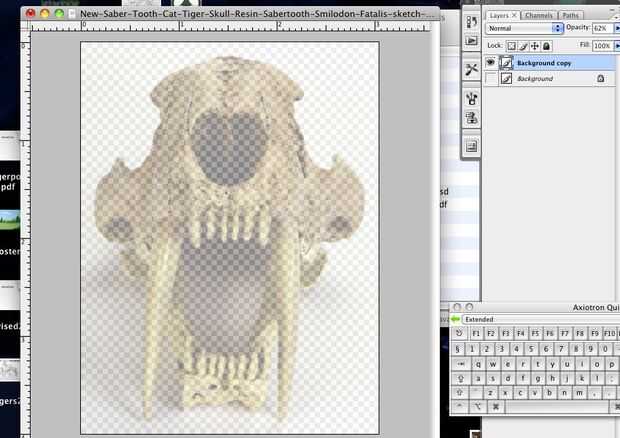Show the Background layer visibility box
Screen dimensions: 620x438
click(x=491, y=78)
